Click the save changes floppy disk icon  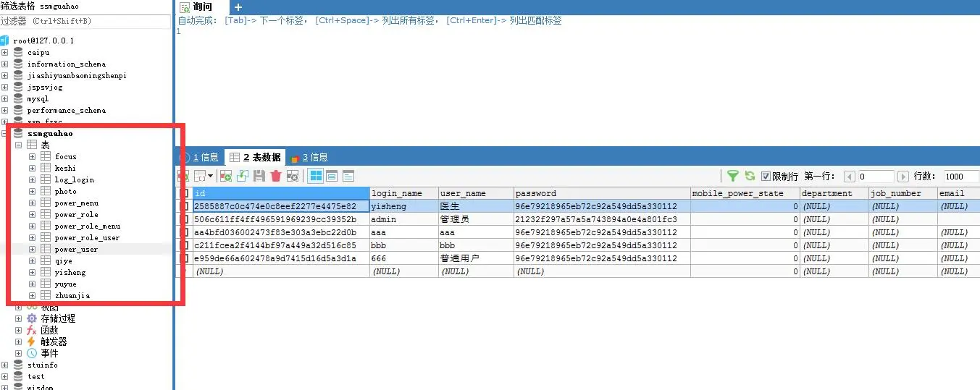(259, 176)
